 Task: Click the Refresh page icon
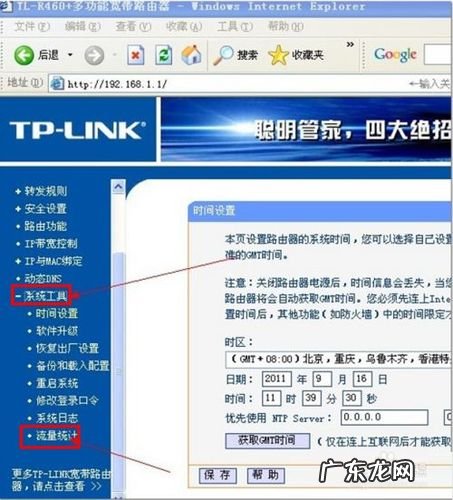coord(164,55)
